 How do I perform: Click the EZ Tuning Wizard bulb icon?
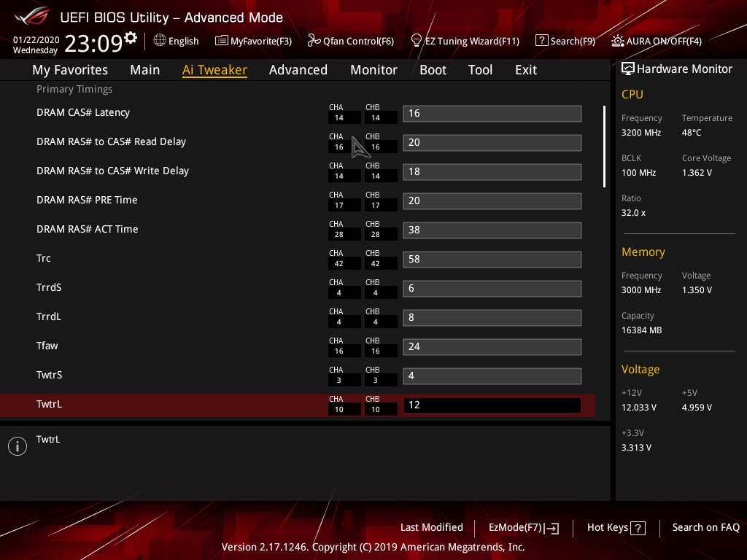417,41
